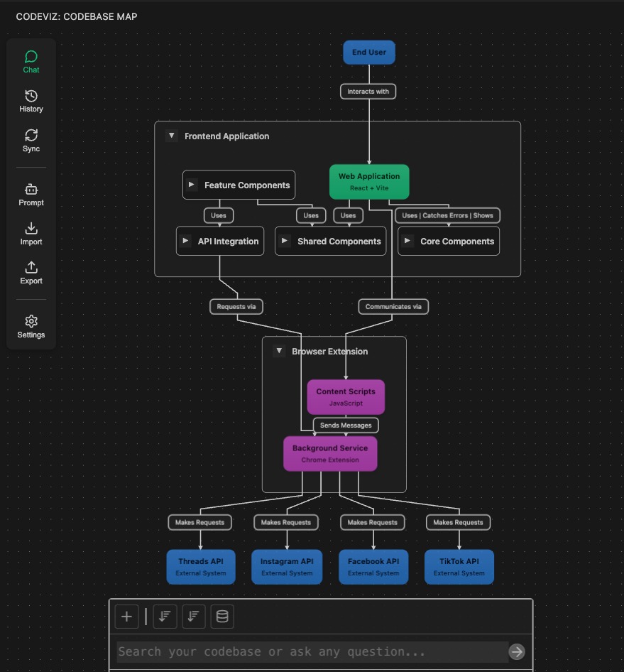Click the database icon in toolbar
Screen dimensions: 624x672
point(222,617)
